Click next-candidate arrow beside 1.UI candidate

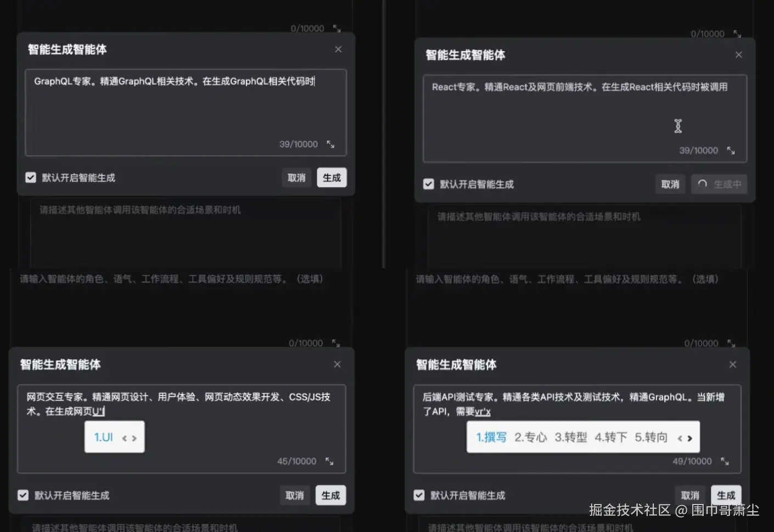(133, 437)
